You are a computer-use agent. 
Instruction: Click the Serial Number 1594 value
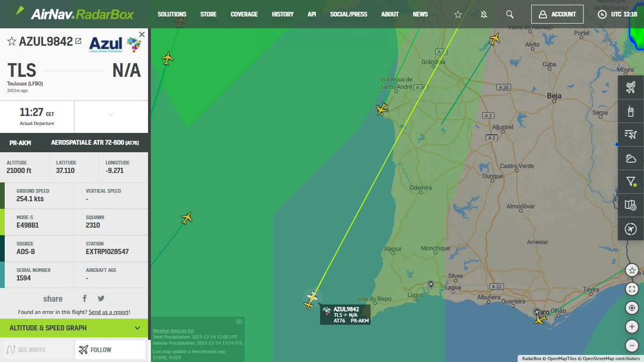click(x=24, y=278)
